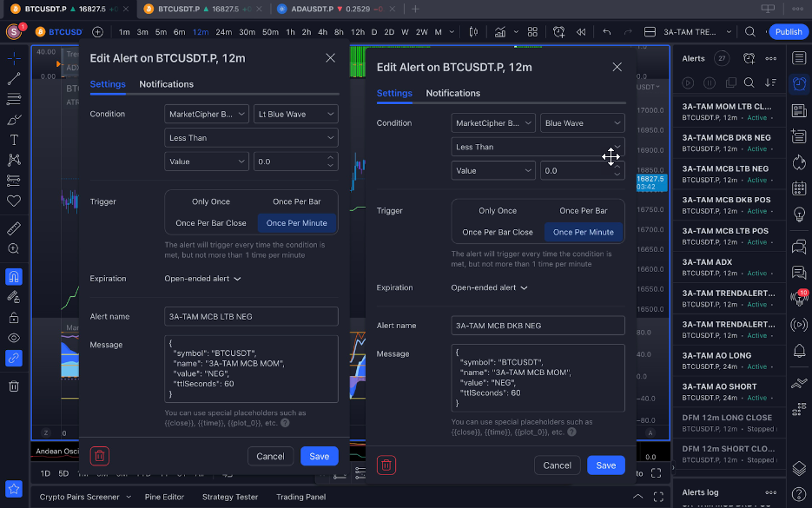The image size is (812, 508).
Task: Switch to Notifications tab in left dialog
Action: pyautogui.click(x=166, y=84)
